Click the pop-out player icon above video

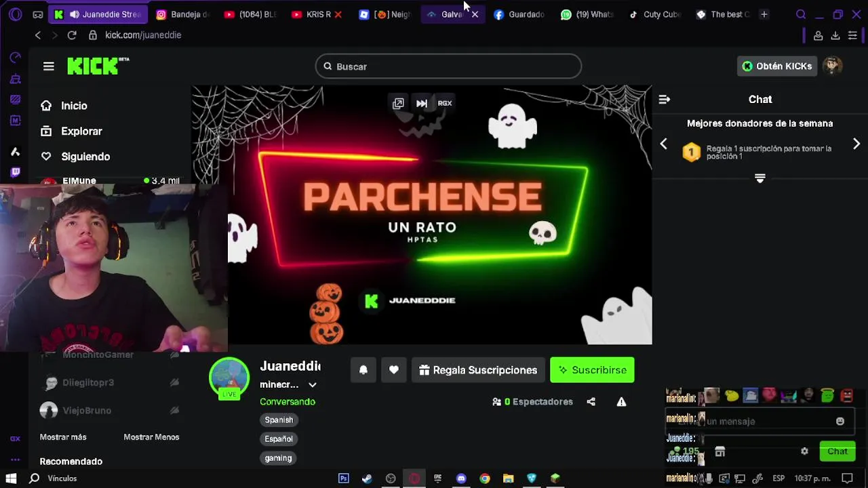[398, 103]
